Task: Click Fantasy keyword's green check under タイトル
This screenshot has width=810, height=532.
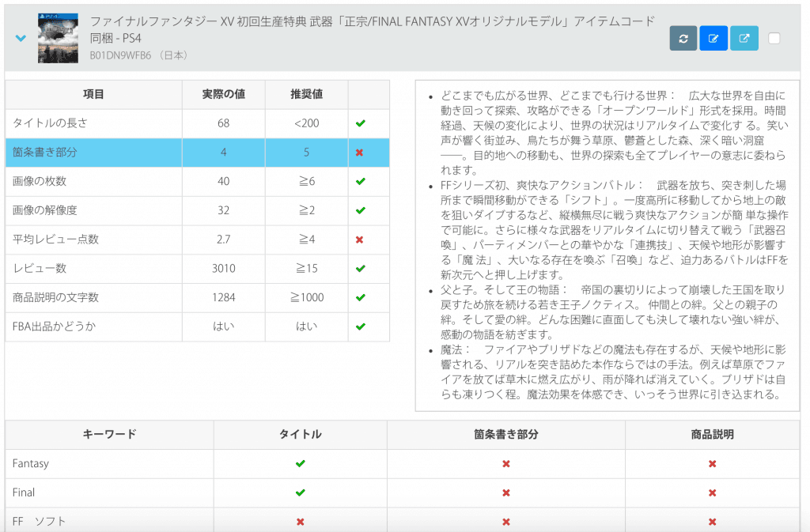Action: click(300, 463)
